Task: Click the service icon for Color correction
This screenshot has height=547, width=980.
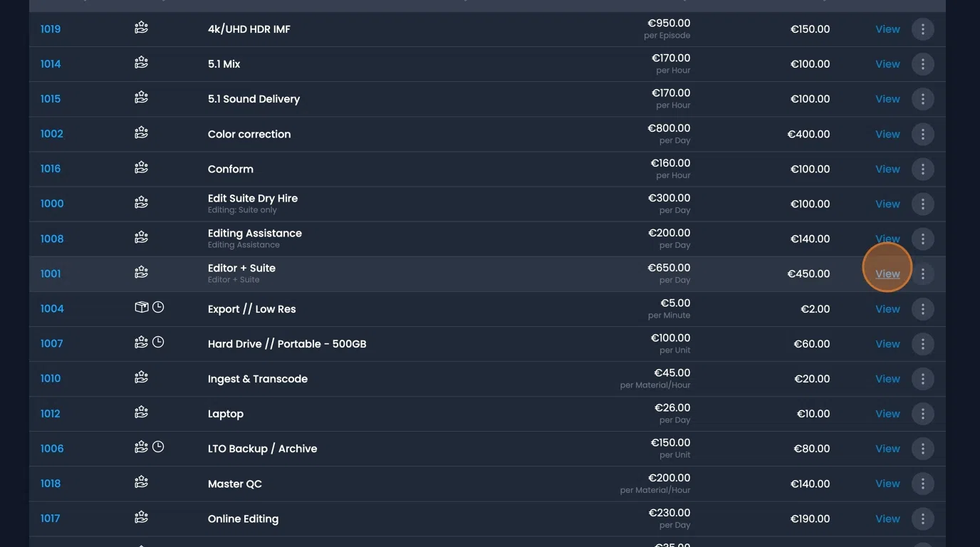Action: [x=140, y=132]
